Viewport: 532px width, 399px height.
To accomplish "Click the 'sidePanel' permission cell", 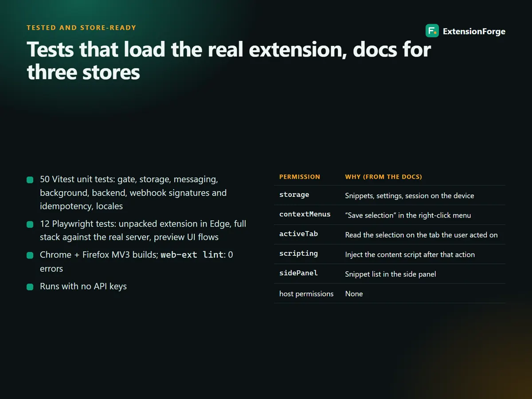I will point(298,273).
